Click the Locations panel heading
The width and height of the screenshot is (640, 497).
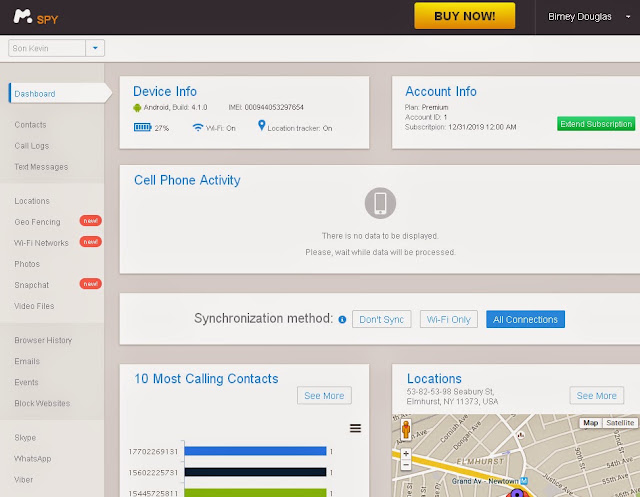click(434, 378)
